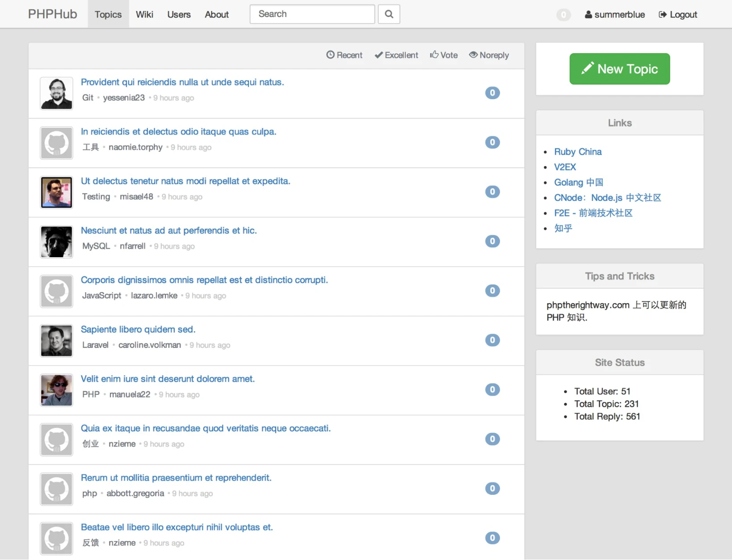
Task: Open yessenia23's avatar thumbnail
Action: click(56, 93)
